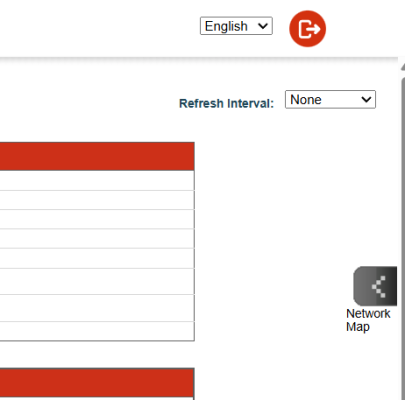Select seventh row beneath the upper red header
405x400 pixels.
click(x=97, y=308)
